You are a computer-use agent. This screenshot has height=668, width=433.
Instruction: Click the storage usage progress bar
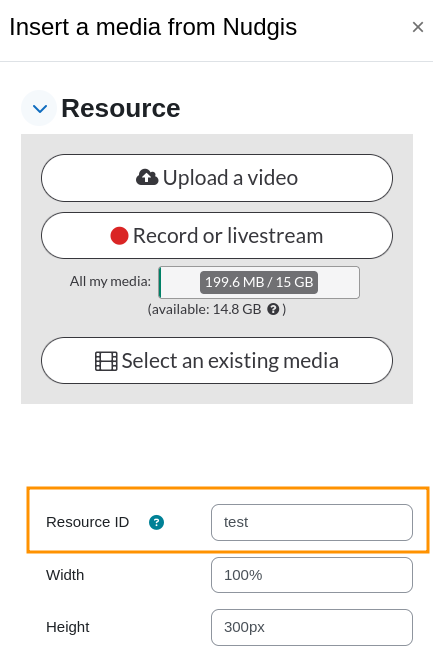[x=259, y=282]
